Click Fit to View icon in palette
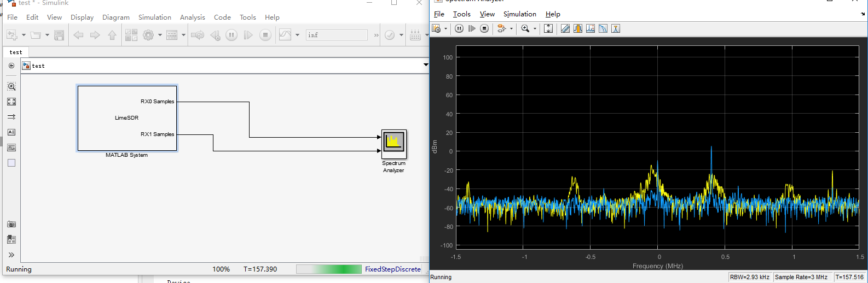Image resolution: width=868 pixels, height=283 pixels. click(x=11, y=102)
